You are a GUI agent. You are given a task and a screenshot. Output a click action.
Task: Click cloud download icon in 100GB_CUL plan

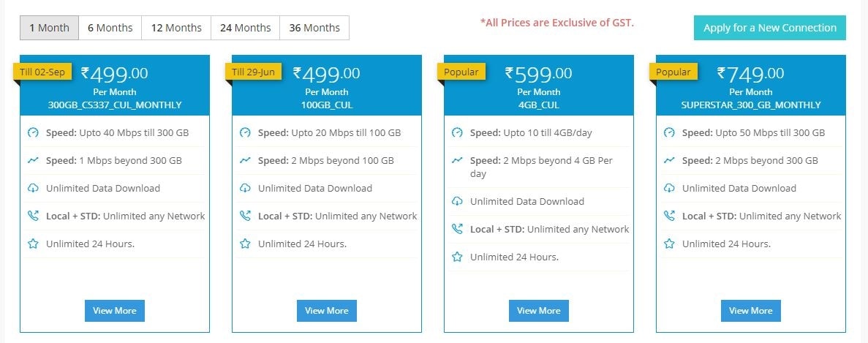coord(245,188)
